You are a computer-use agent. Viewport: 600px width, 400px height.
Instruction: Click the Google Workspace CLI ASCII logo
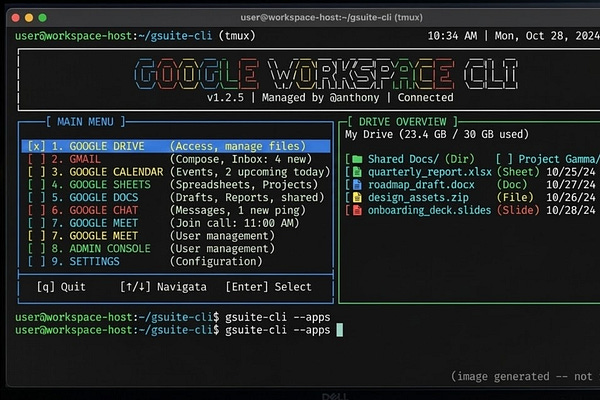tap(326, 73)
